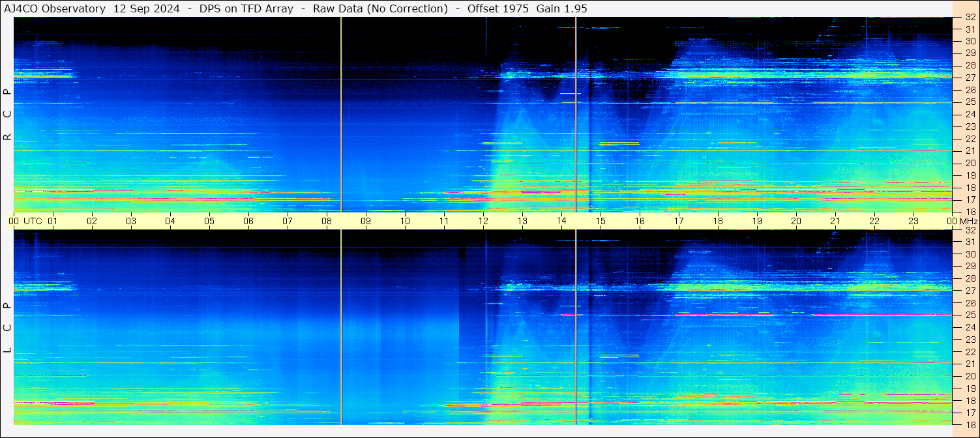Select the 06 hour tick on the time axis
The height and width of the screenshot is (438, 980).
pyautogui.click(x=248, y=221)
